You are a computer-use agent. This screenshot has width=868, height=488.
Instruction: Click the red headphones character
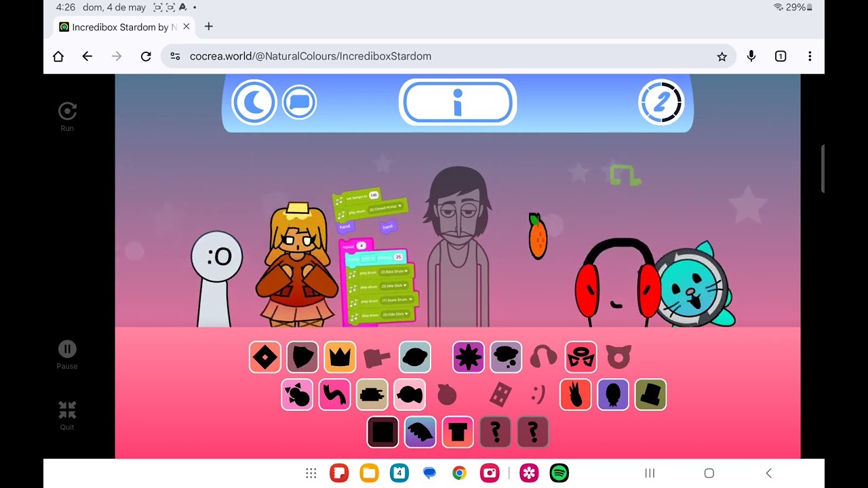point(618,282)
